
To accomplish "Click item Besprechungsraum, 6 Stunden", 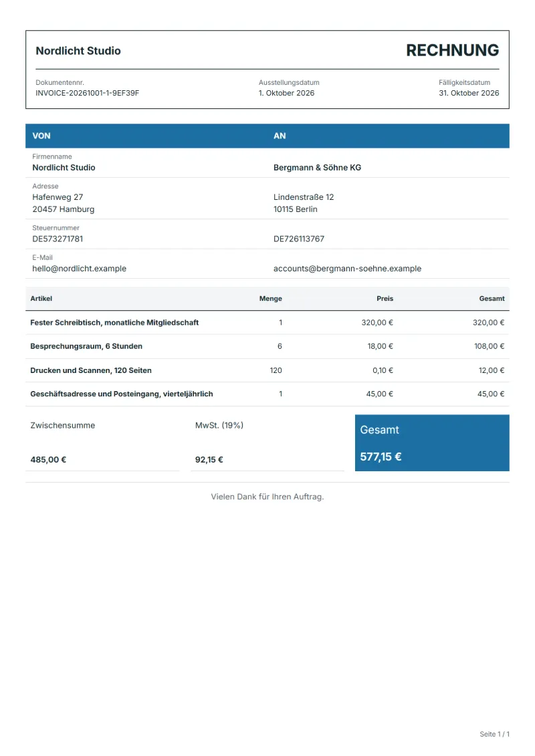I will tap(86, 346).
